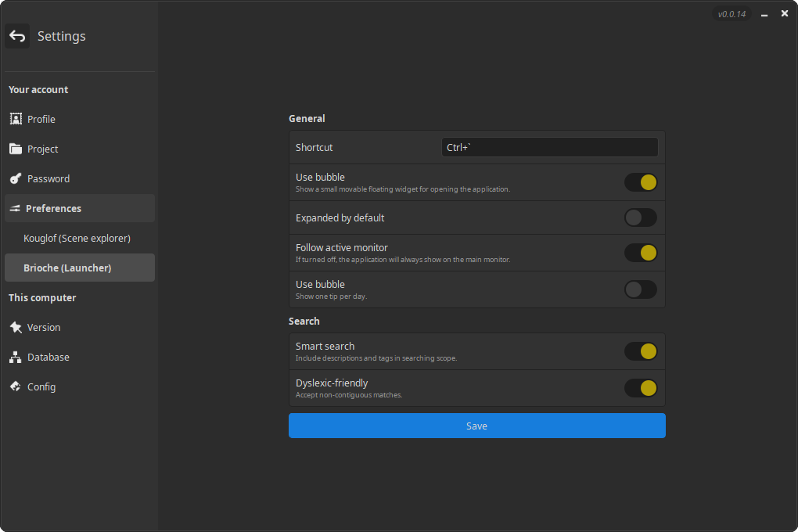Screen dimensions: 798x532
Task: Select the Password key icon
Action: [16, 178]
